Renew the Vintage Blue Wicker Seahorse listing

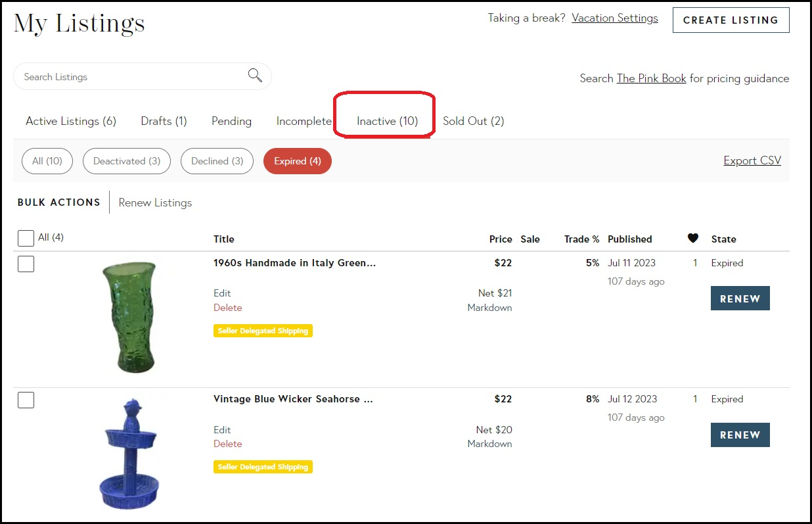point(740,435)
